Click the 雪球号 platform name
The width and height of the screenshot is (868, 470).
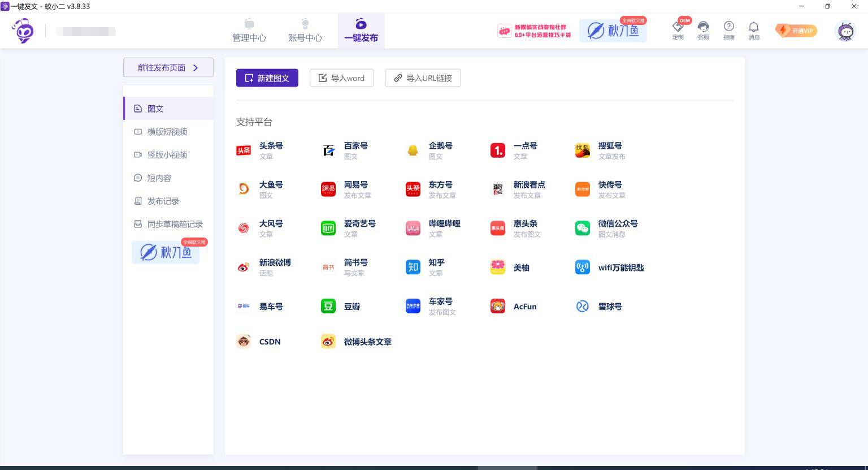[610, 307]
